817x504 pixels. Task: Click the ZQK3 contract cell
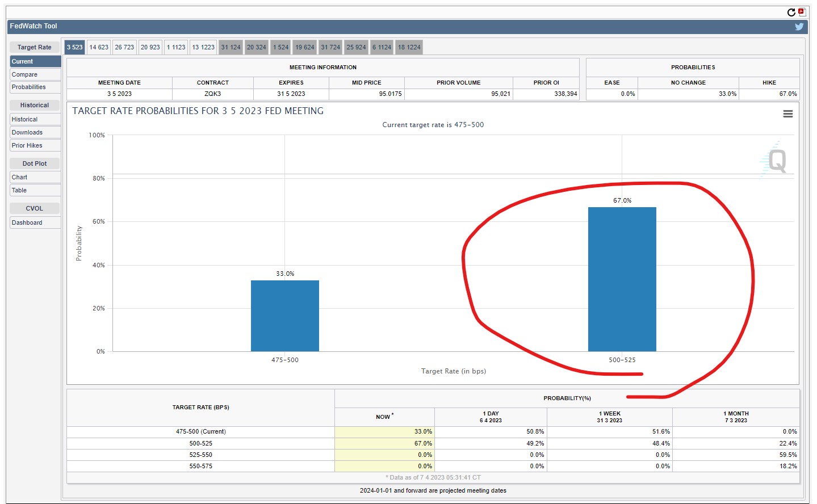(213, 94)
